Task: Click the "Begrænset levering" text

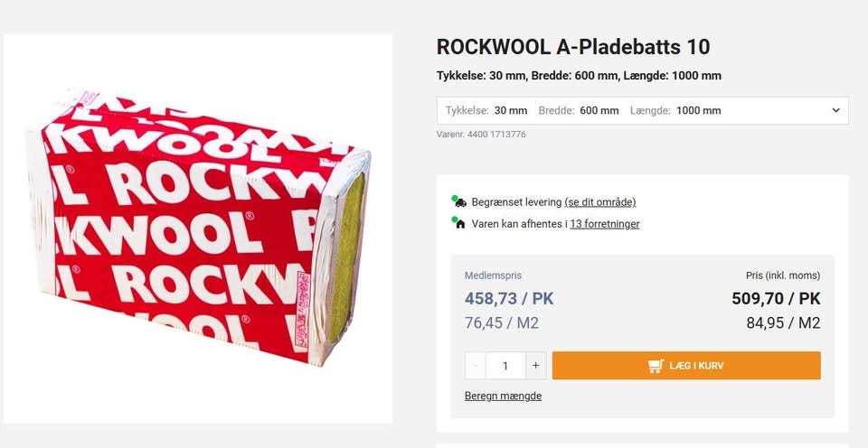Action: 516,201
